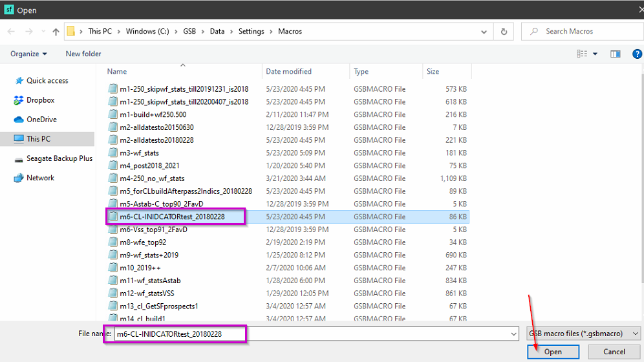Expand the File name history dropdown
The height and width of the screenshot is (362, 644).
[x=513, y=334]
